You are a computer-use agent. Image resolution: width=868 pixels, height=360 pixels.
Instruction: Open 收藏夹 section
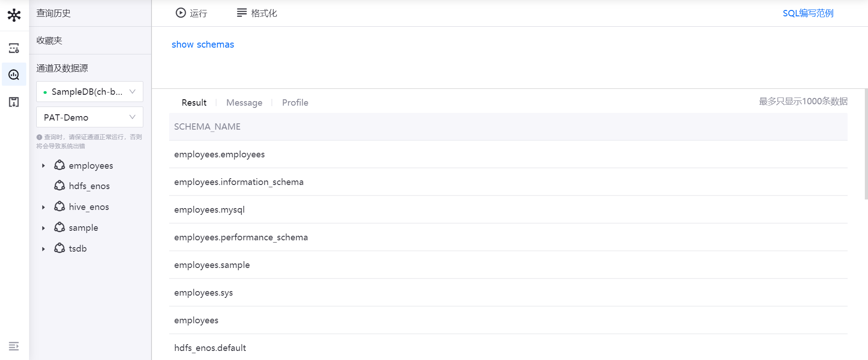[x=49, y=40]
